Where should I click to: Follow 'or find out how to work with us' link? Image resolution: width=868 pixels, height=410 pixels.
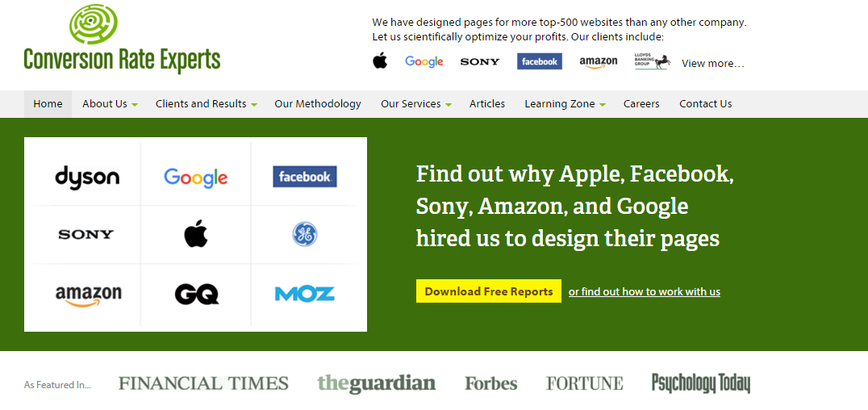coord(645,291)
